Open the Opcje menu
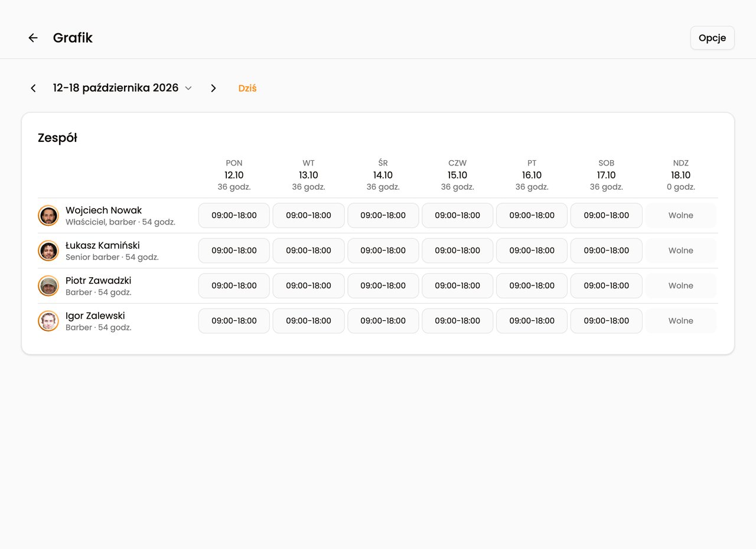 (712, 38)
